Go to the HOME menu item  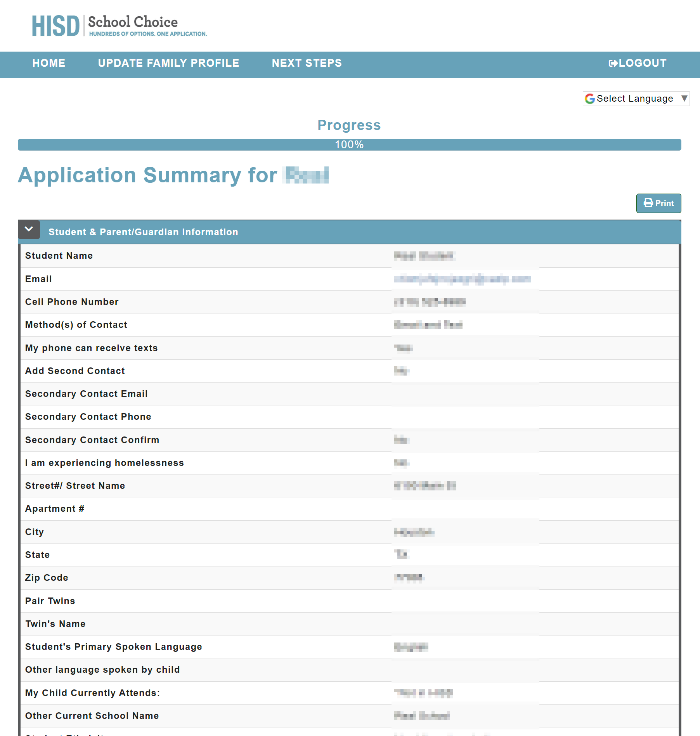[x=49, y=63]
